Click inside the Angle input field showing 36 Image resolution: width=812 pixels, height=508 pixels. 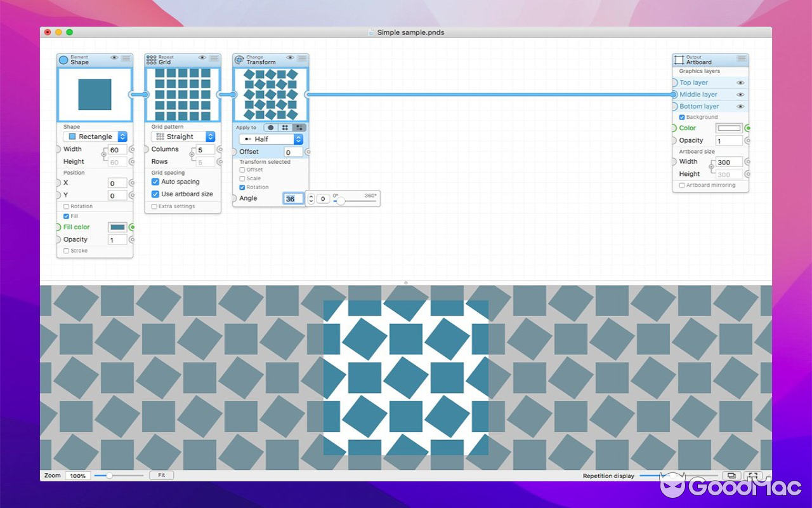tap(292, 198)
